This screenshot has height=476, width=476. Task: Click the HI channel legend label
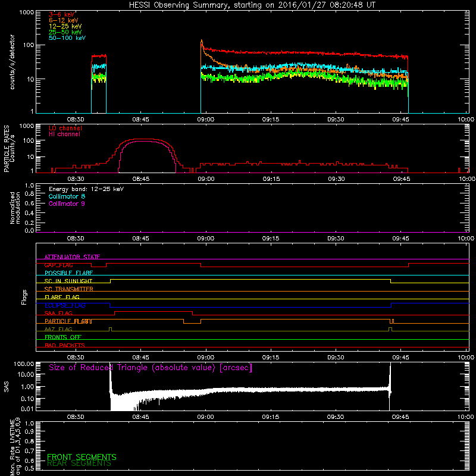[x=64, y=134]
